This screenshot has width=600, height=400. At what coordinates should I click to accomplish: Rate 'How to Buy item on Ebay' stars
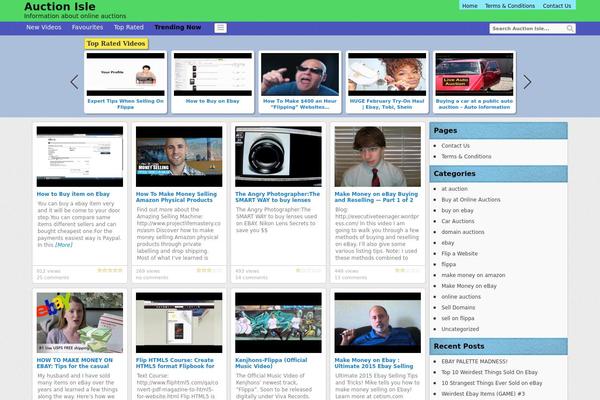110,270
